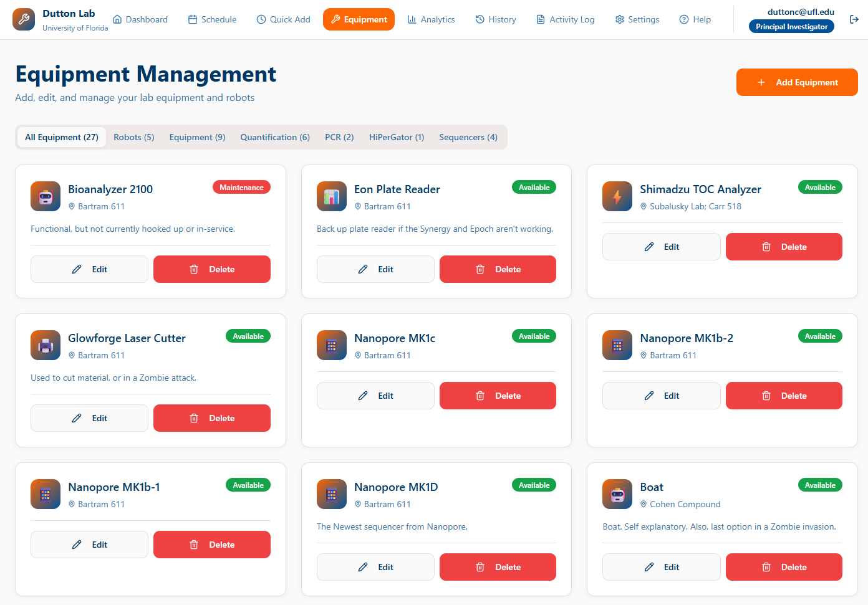Click the Glowforge Laser Cutter printer icon
868x605 pixels.
tap(46, 345)
